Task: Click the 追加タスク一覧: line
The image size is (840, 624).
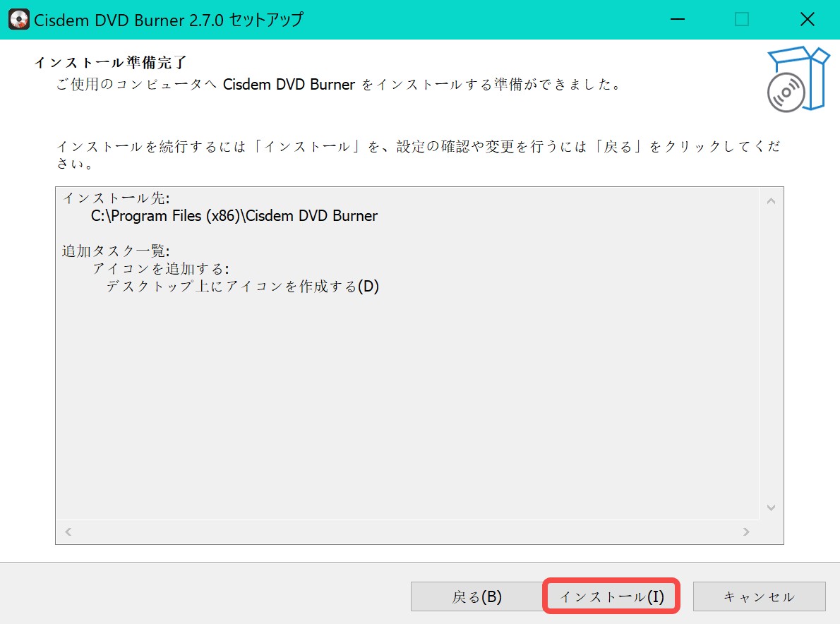Action: 116,251
